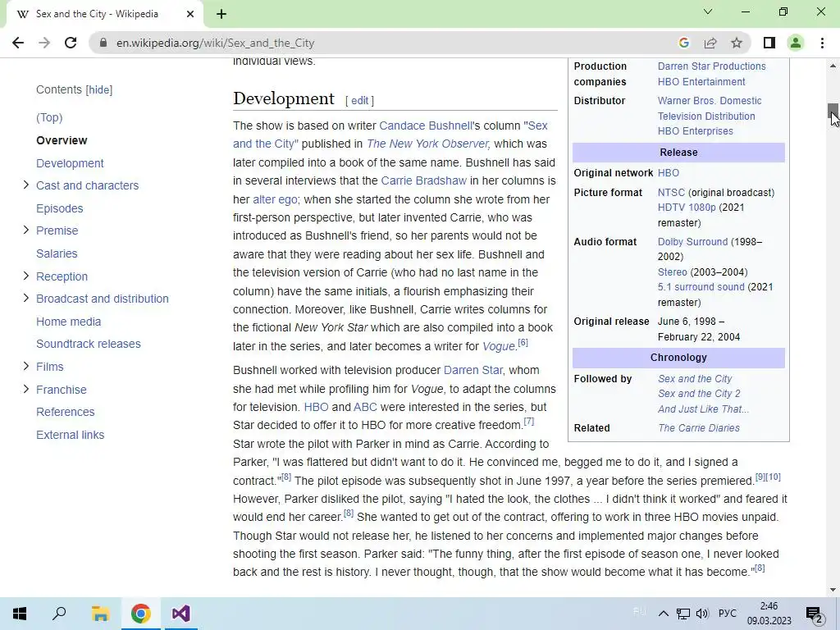Go back with the browser back arrow
This screenshot has width=840, height=630.
tap(18, 43)
